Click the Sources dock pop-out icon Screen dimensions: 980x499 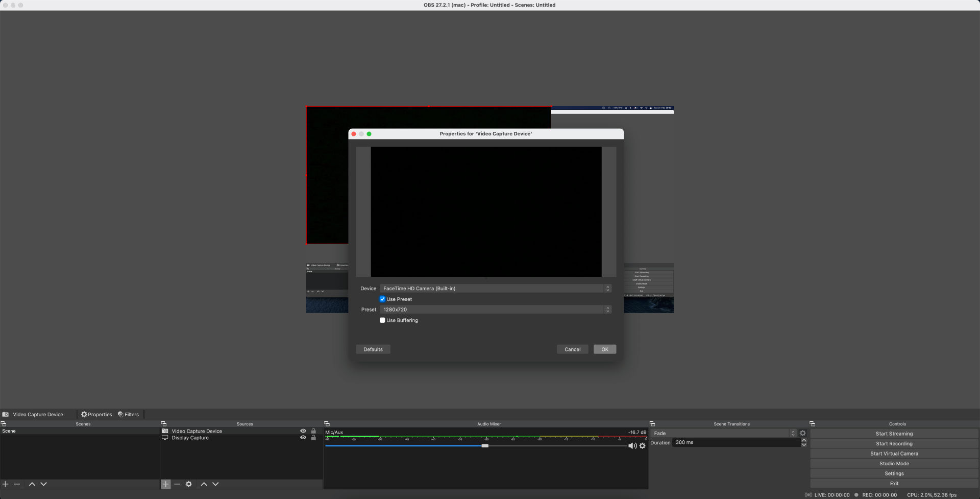(164, 423)
